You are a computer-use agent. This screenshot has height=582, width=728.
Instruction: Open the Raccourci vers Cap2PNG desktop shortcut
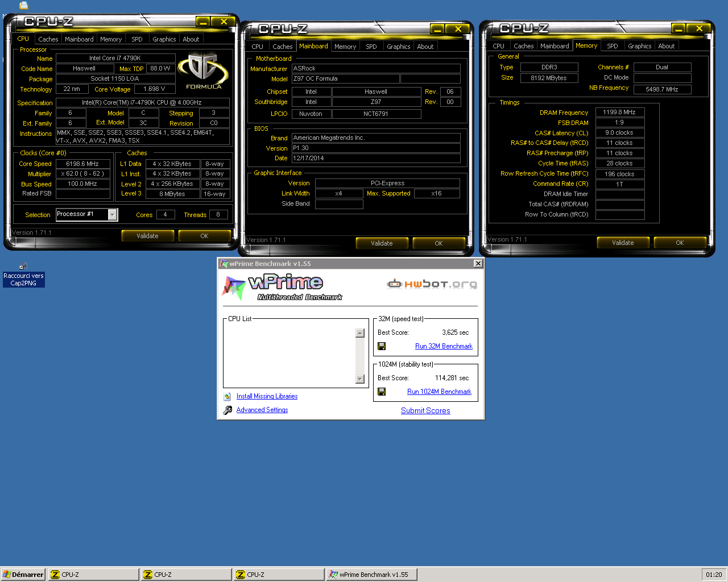(23, 275)
